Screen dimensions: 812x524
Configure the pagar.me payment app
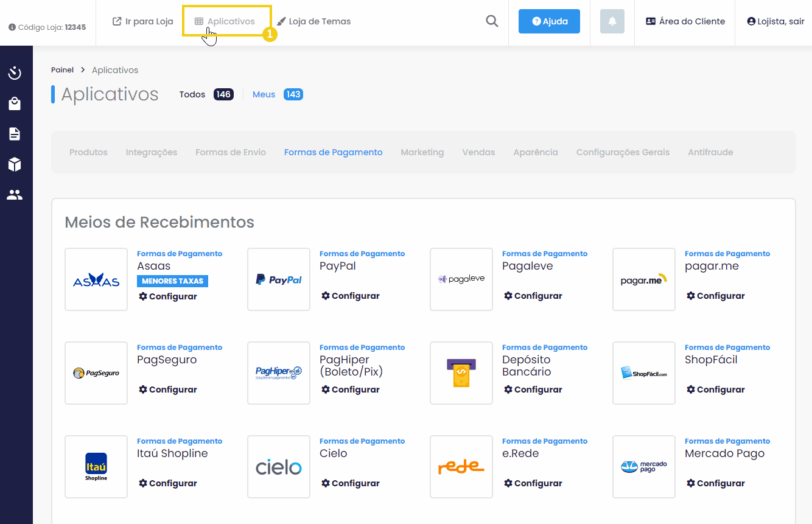pyautogui.click(x=716, y=296)
